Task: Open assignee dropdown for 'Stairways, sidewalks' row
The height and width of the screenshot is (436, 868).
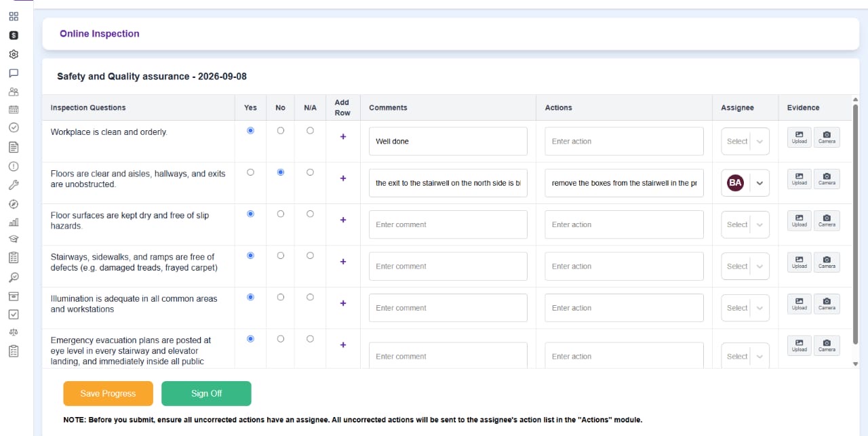Action: [745, 266]
